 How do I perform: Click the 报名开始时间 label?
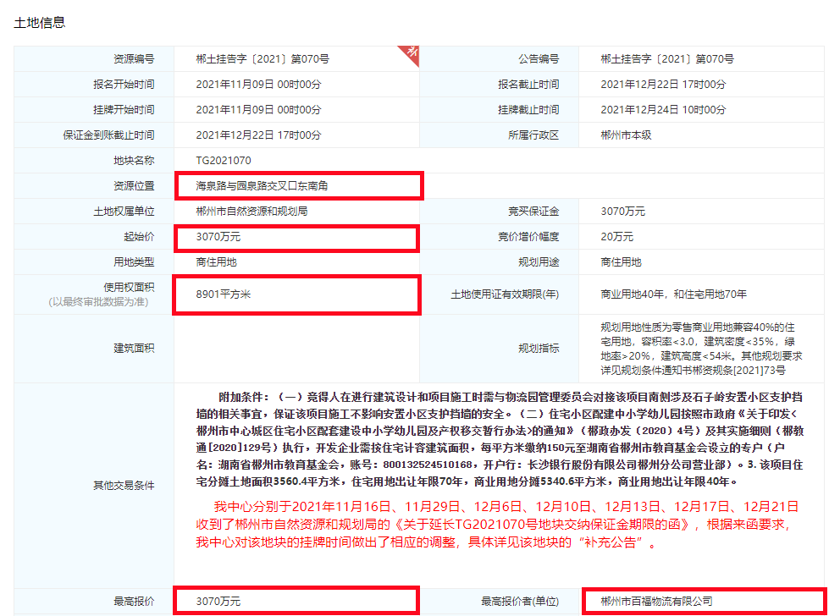click(x=124, y=85)
